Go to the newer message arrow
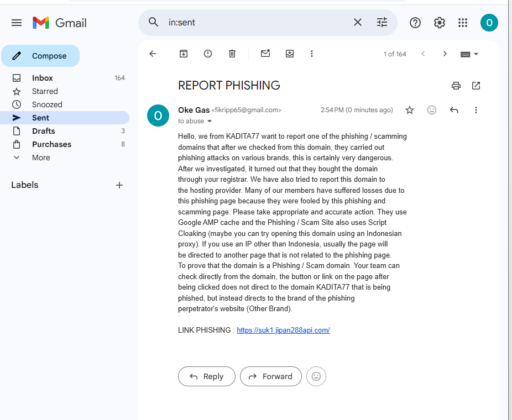 pos(423,54)
